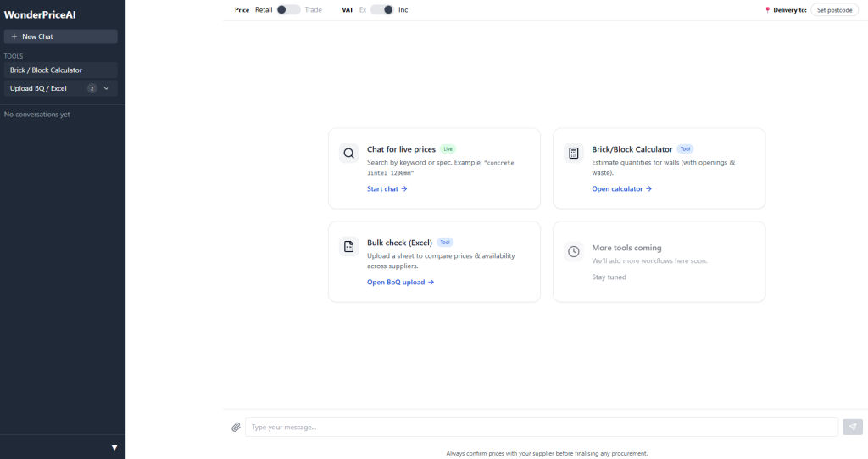Click the calculator icon on Brick/Block Calculator card
Screen dimensions: 868x459
574,154
